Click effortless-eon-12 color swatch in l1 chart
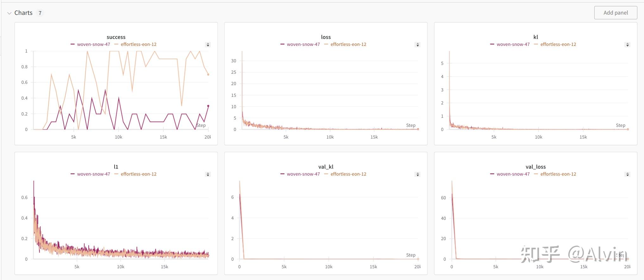This screenshot has width=644, height=280. [x=116, y=174]
